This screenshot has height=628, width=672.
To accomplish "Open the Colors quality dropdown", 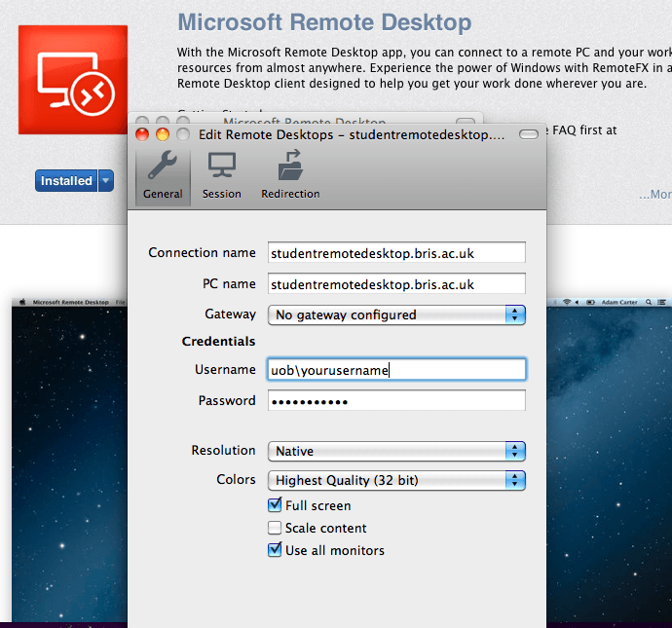I will (396, 480).
